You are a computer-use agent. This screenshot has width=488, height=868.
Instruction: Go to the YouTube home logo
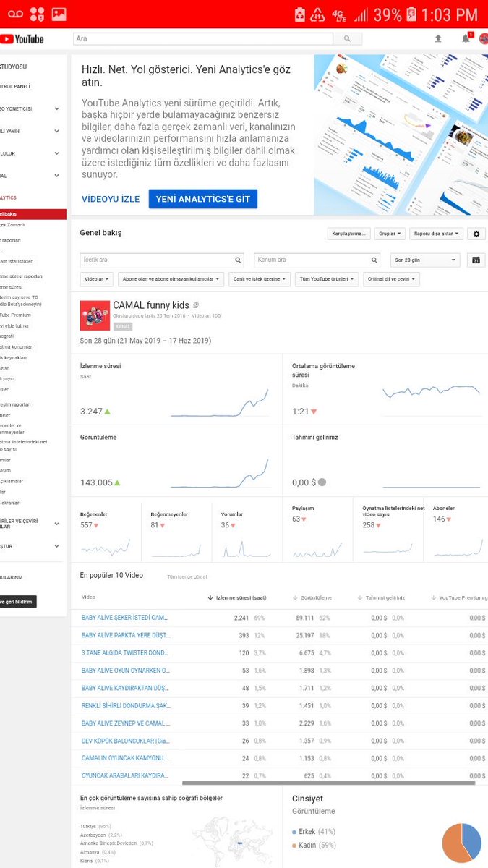pos(22,39)
